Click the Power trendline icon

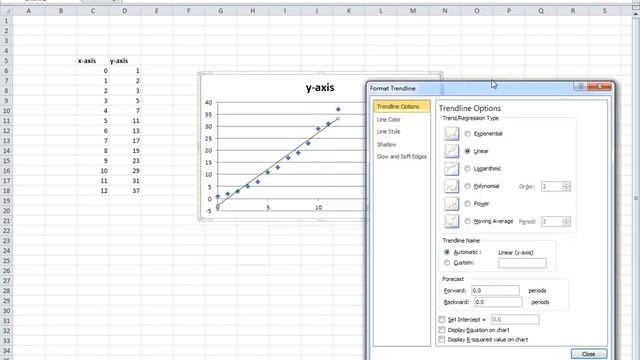point(451,204)
